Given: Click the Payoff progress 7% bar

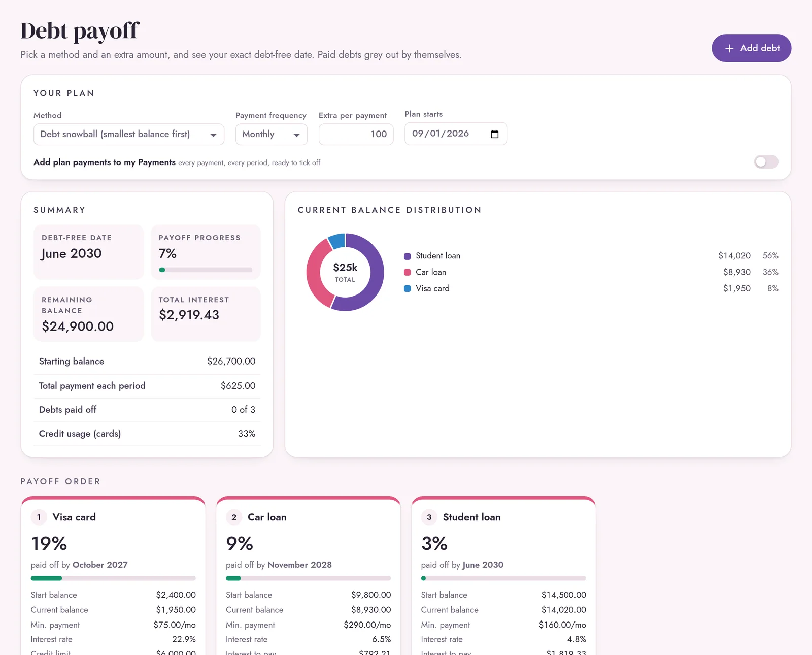Looking at the screenshot, I should click(206, 270).
